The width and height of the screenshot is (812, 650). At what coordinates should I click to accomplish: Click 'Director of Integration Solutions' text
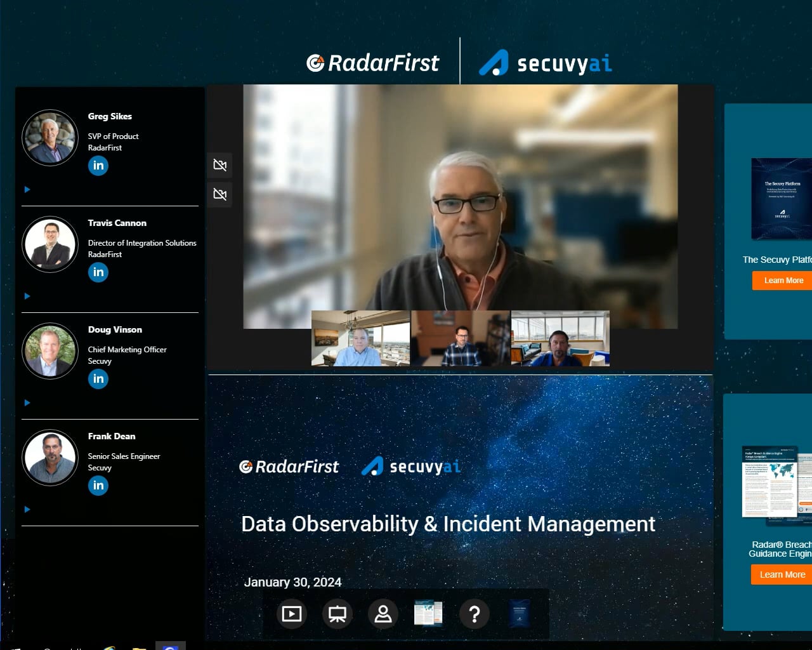pos(142,242)
